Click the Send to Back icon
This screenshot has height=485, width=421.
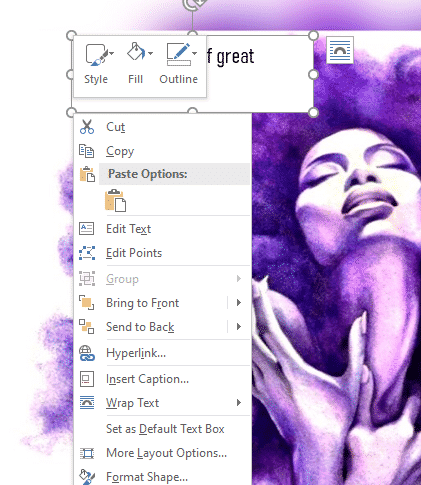[x=87, y=327]
